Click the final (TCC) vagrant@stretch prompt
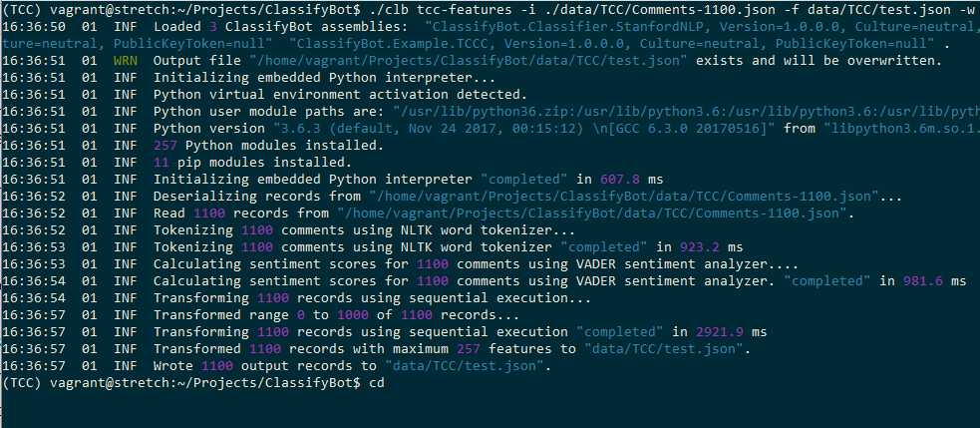Viewport: 980px width, 428px height. (181, 382)
